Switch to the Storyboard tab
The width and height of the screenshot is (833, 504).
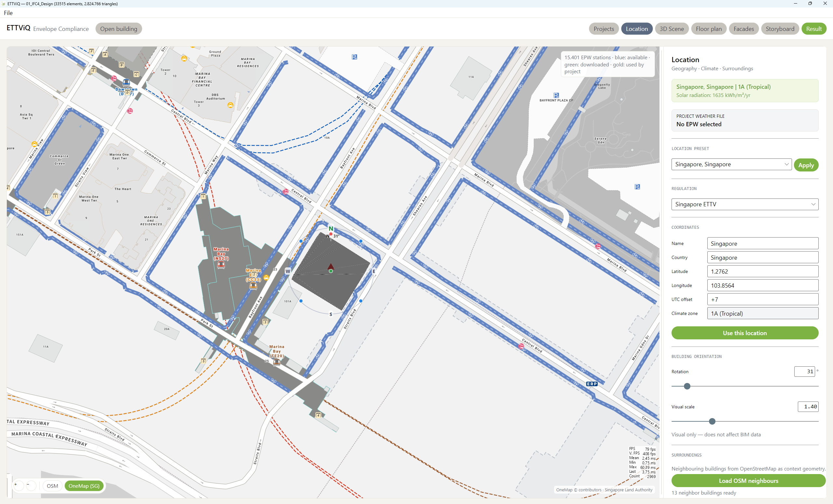click(x=780, y=29)
